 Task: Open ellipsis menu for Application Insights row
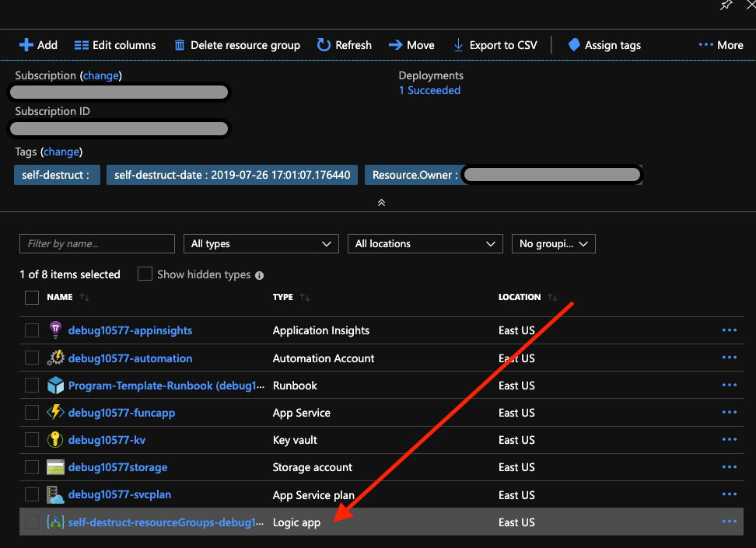click(730, 330)
